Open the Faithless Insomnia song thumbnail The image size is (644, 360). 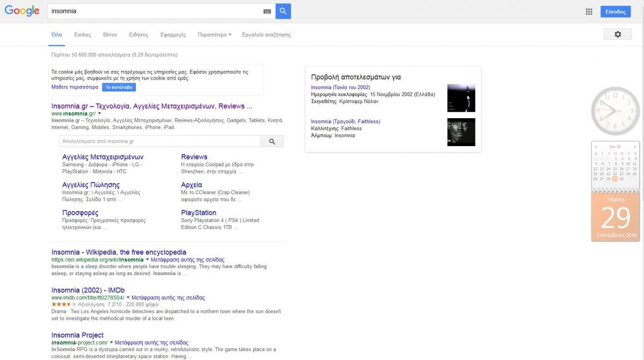pos(462,132)
